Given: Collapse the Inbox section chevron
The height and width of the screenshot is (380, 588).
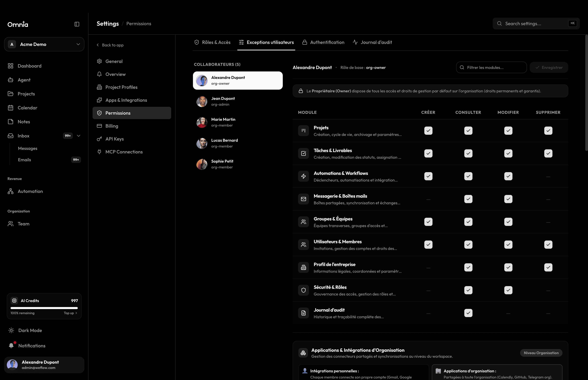Looking at the screenshot, I should [x=79, y=136].
